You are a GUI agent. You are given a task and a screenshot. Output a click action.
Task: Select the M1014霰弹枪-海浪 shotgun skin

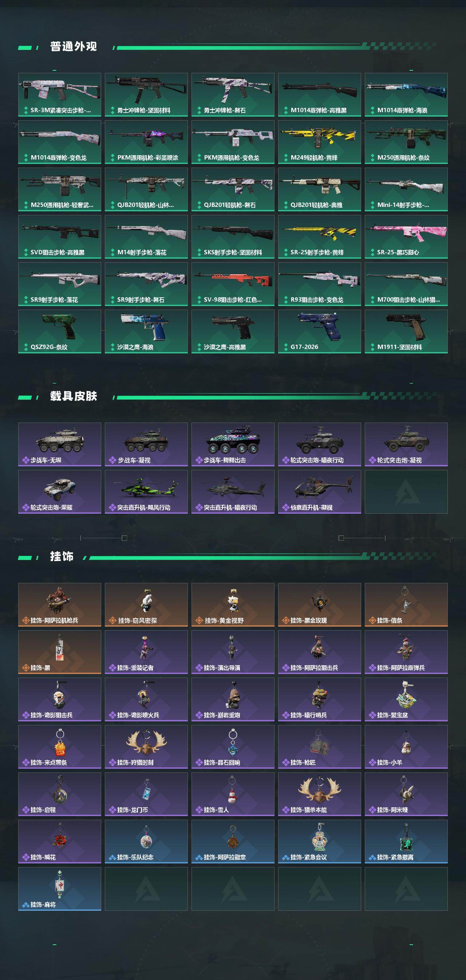(x=406, y=95)
